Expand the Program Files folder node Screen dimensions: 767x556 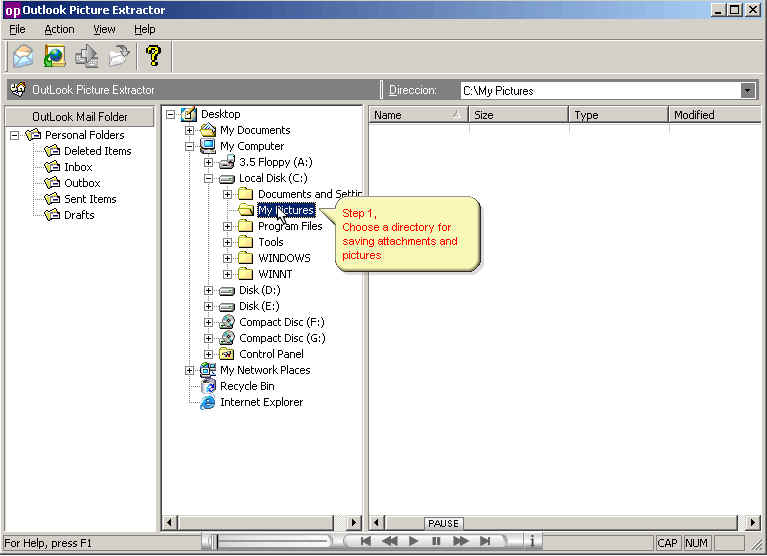coord(228,226)
